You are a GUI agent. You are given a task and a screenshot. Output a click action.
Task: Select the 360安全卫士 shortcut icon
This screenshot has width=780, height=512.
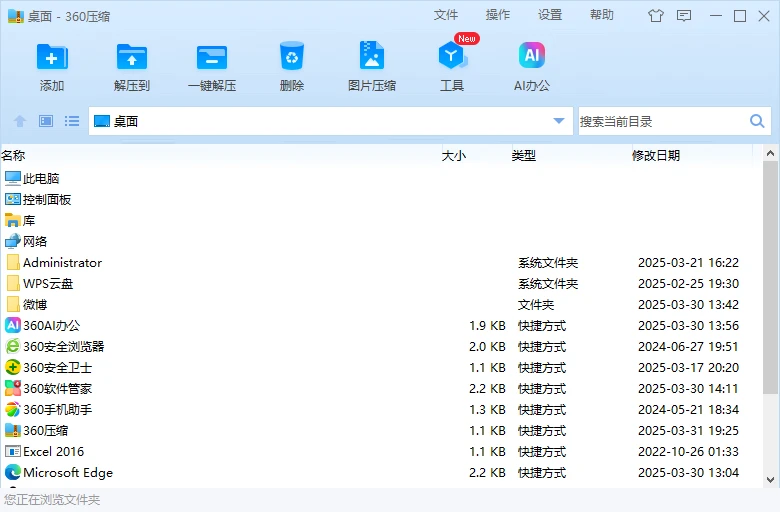[x=13, y=367]
